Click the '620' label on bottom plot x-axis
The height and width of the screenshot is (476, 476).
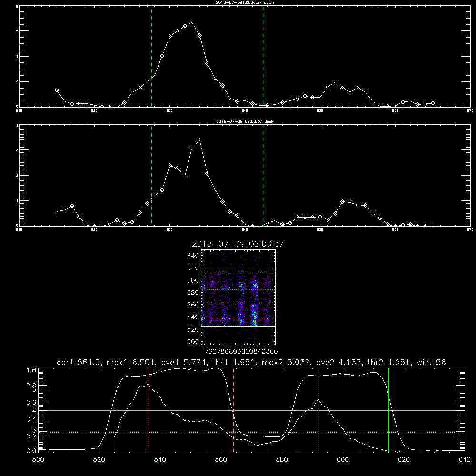click(x=404, y=460)
